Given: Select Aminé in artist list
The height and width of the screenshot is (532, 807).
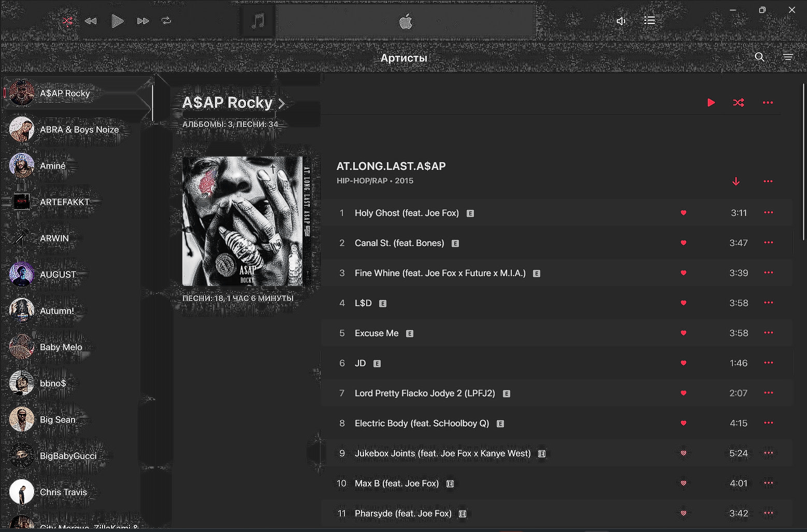Looking at the screenshot, I should click(77, 166).
